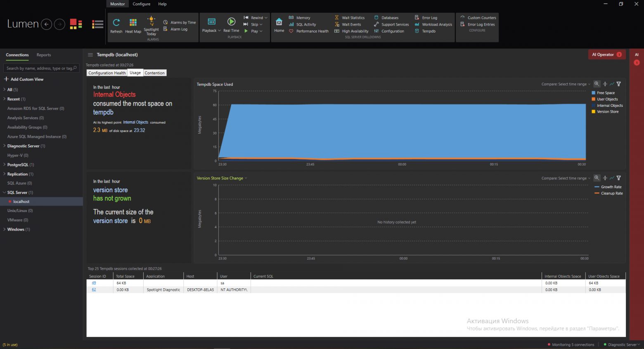The image size is (644, 349).
Task: Open session ID 49 link
Action: 94,283
